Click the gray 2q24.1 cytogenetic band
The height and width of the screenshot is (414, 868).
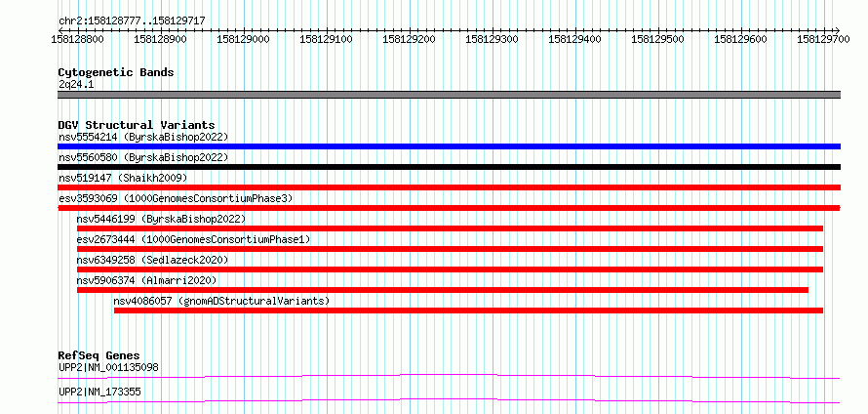[449, 95]
